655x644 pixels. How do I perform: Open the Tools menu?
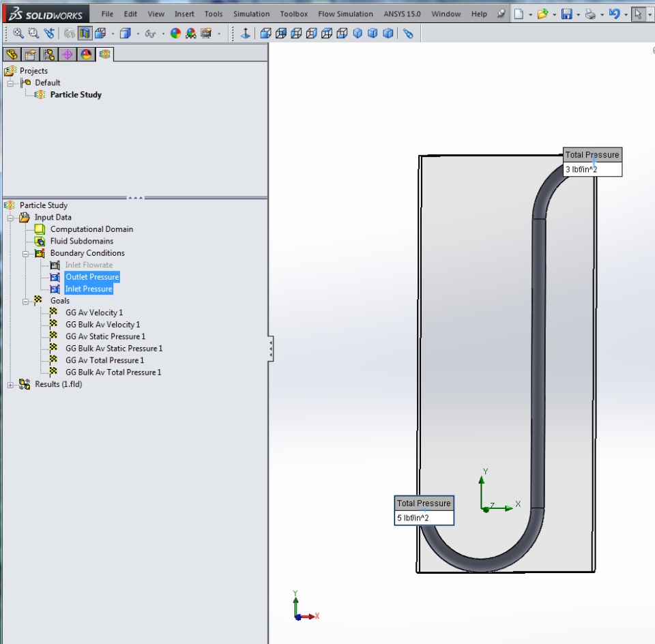click(x=214, y=14)
